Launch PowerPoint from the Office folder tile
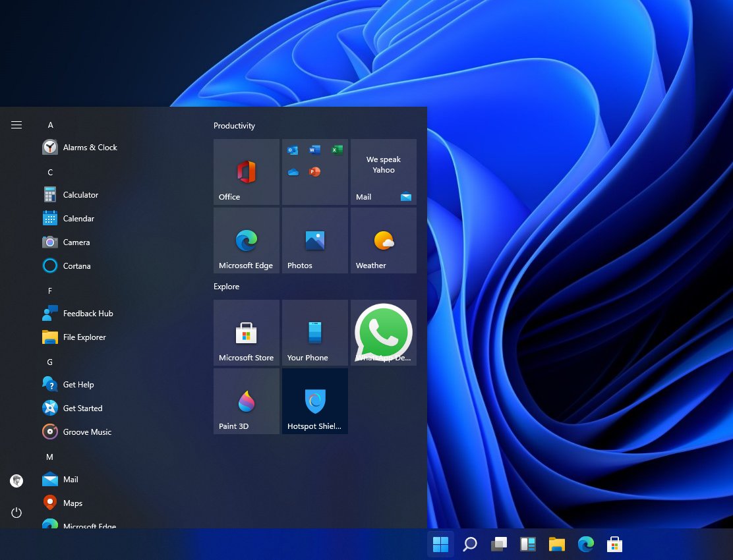The width and height of the screenshot is (733, 560). click(x=314, y=172)
